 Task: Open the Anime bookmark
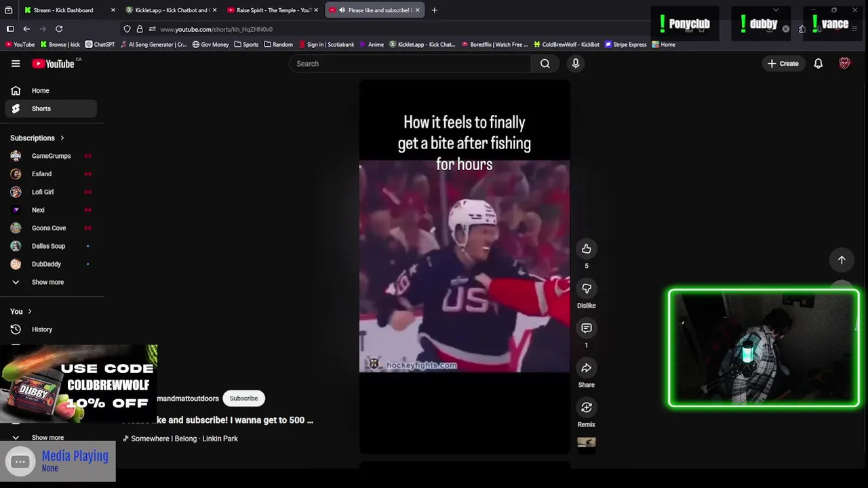pos(372,45)
